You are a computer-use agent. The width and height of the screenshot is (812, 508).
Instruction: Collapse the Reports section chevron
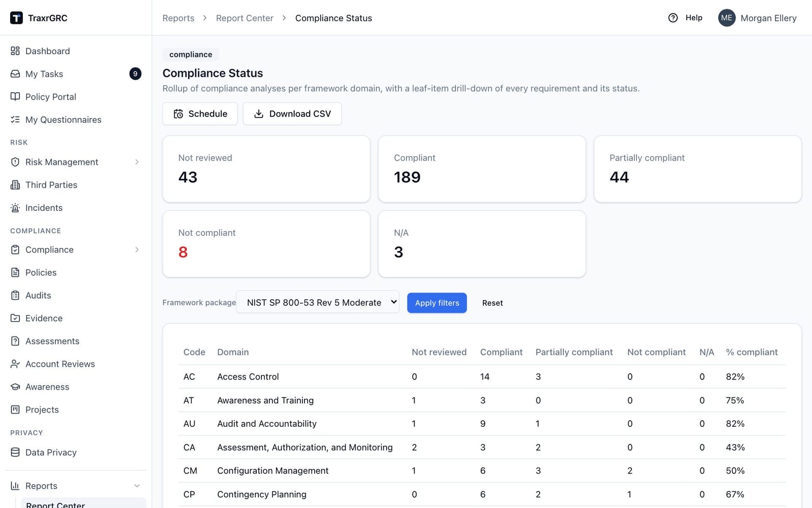click(137, 486)
